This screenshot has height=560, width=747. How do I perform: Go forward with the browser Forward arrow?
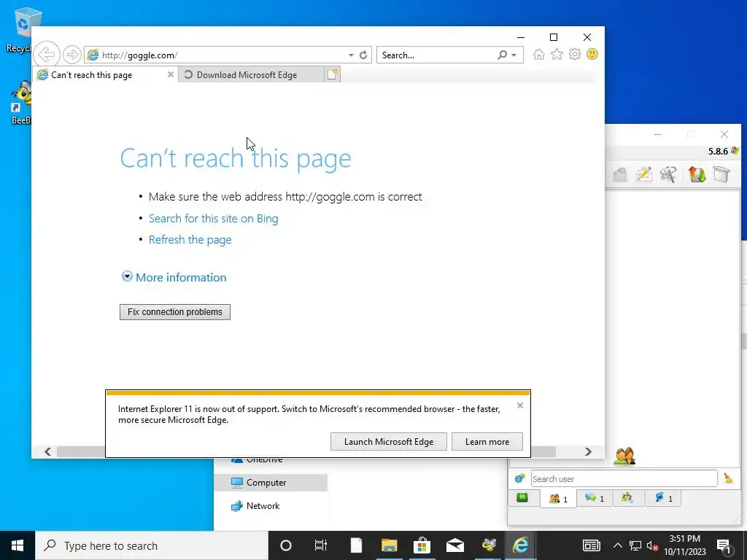(72, 55)
